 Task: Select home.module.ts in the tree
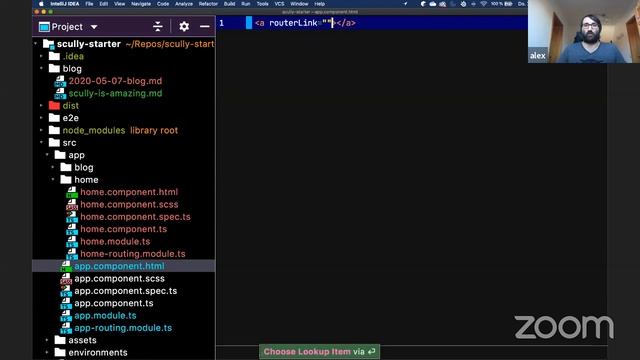point(115,241)
